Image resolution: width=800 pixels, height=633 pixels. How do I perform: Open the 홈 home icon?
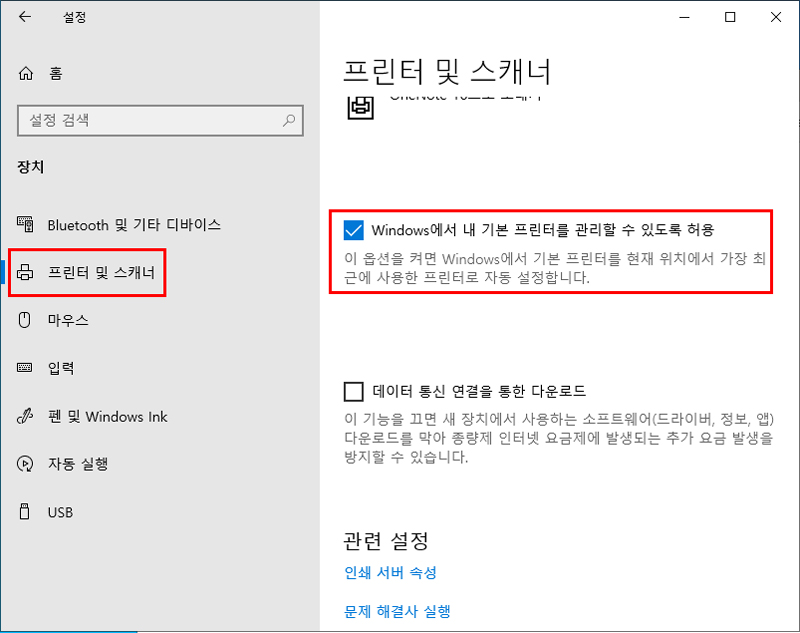[x=26, y=73]
